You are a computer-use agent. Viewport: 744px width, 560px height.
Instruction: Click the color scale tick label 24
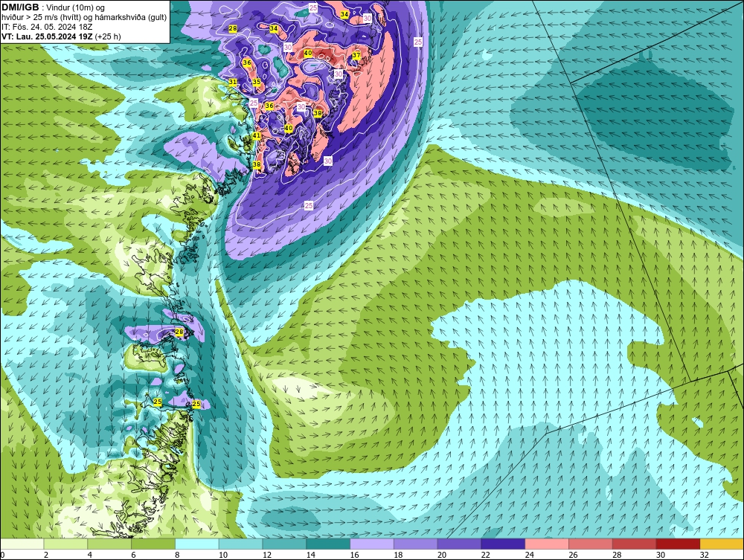(529, 554)
